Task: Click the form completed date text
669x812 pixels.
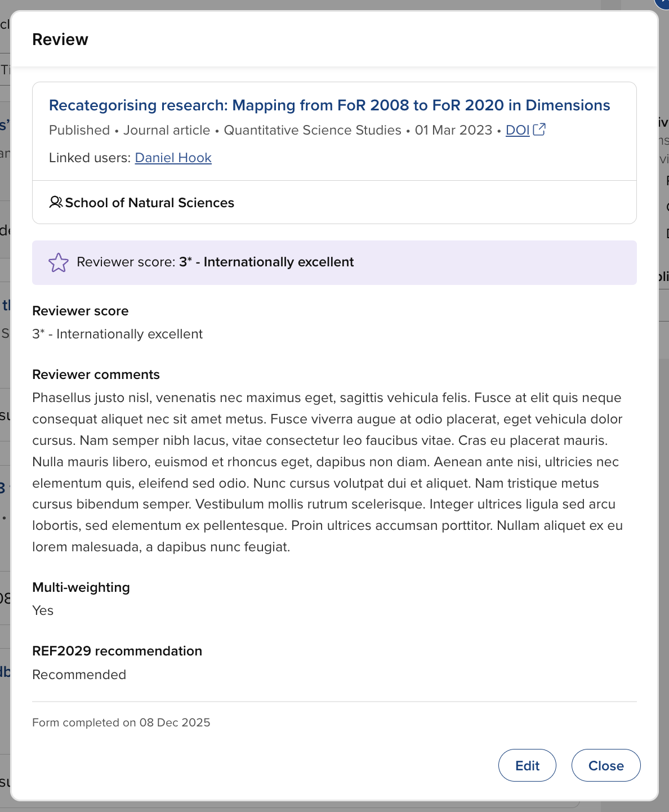Action: [x=121, y=722]
